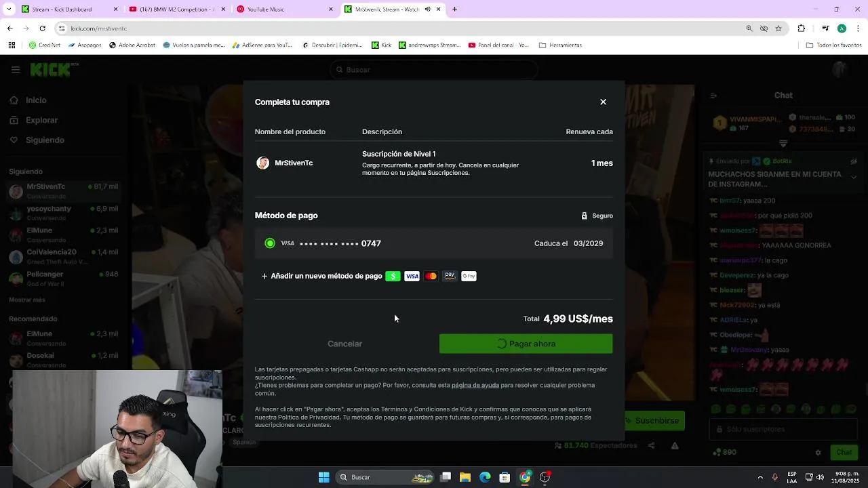Screen dimensions: 868x488
Task: Open Microsoft Edge from the taskbar
Action: 485,477
